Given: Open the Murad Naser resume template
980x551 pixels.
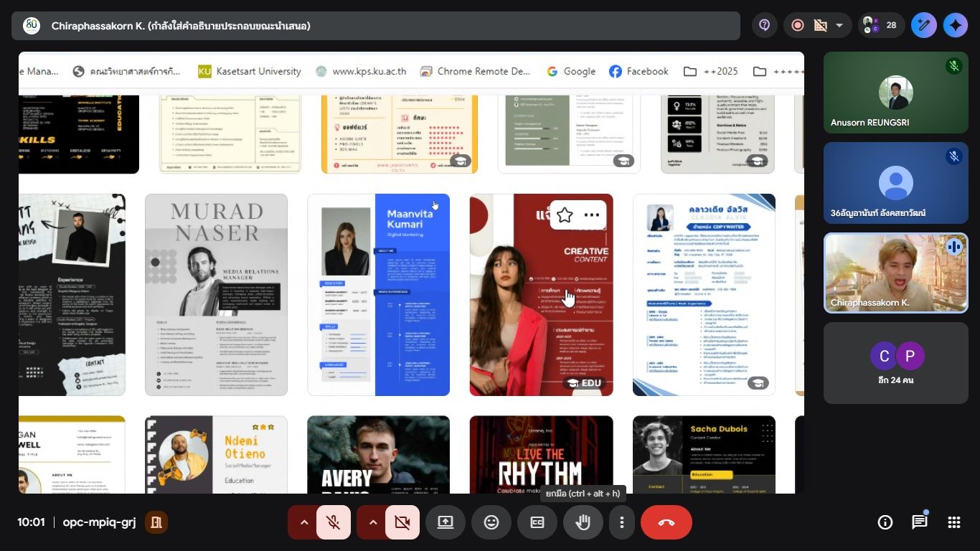Looking at the screenshot, I should point(216,294).
